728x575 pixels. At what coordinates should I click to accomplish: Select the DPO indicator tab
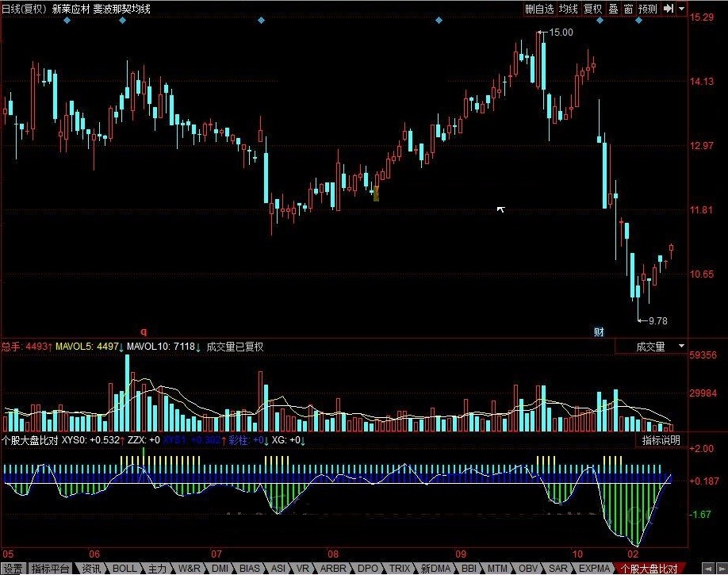368,569
